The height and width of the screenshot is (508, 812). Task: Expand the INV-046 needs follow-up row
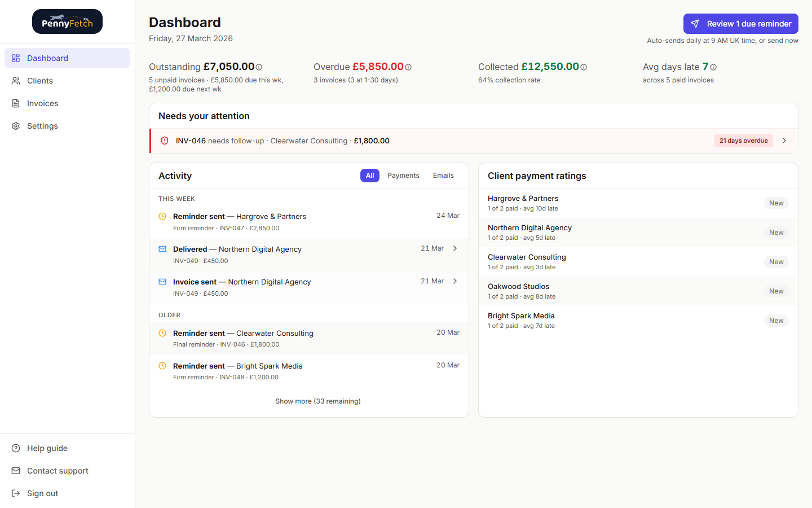pyautogui.click(x=784, y=140)
